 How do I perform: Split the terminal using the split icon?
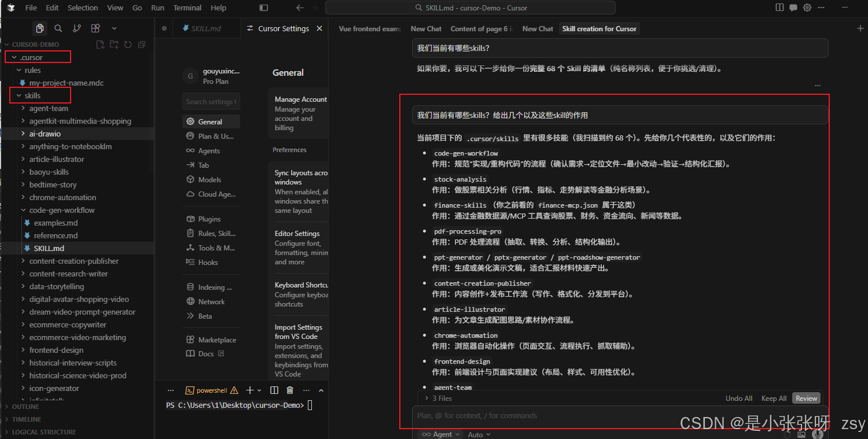click(274, 390)
